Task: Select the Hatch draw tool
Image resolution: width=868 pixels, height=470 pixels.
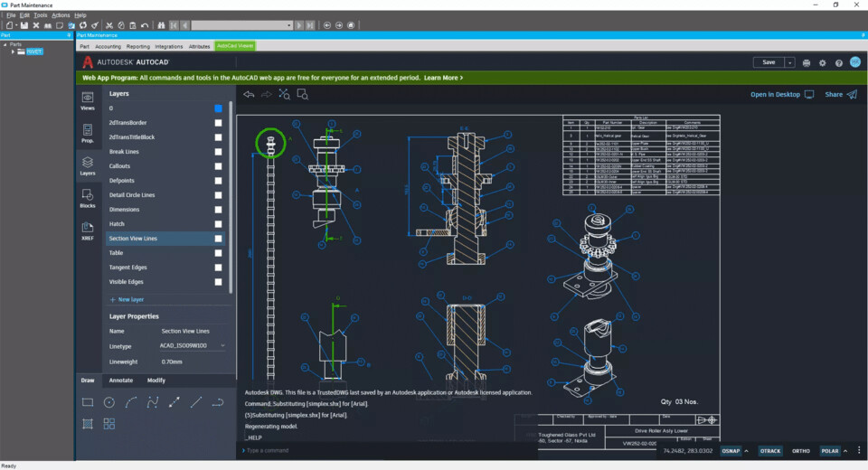Action: point(88,424)
